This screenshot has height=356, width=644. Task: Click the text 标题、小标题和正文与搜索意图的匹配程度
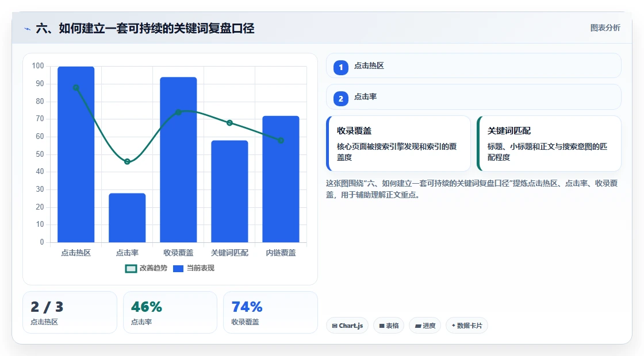[547, 152]
